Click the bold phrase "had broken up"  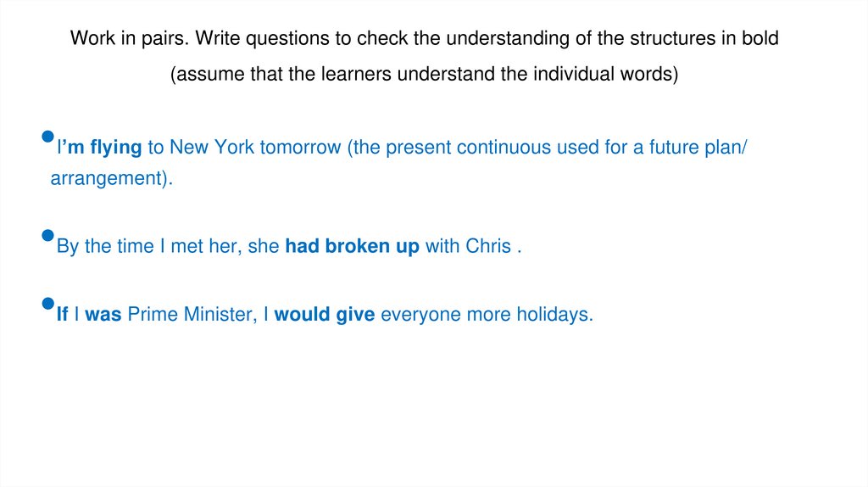pyautogui.click(x=352, y=247)
